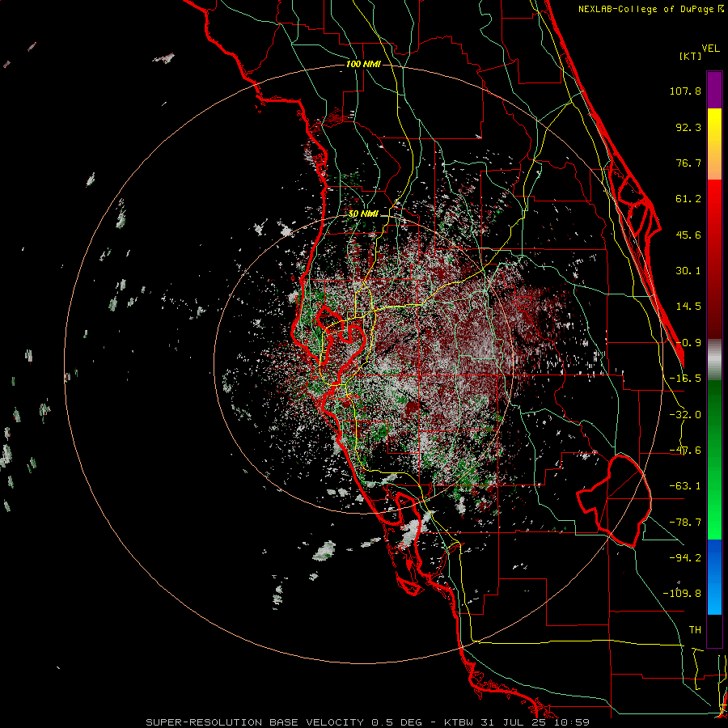The width and height of the screenshot is (728, 728).
Task: Click the 61.2 velocity scale value
Action: click(688, 199)
